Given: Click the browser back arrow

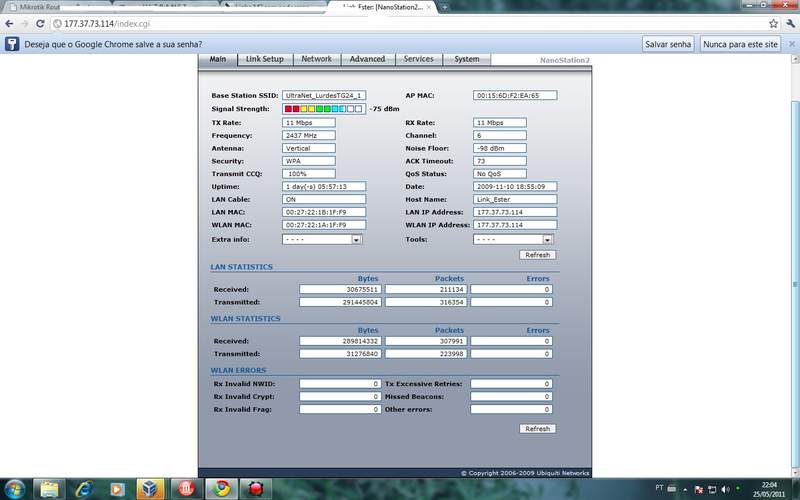Looking at the screenshot, I should pos(11,23).
